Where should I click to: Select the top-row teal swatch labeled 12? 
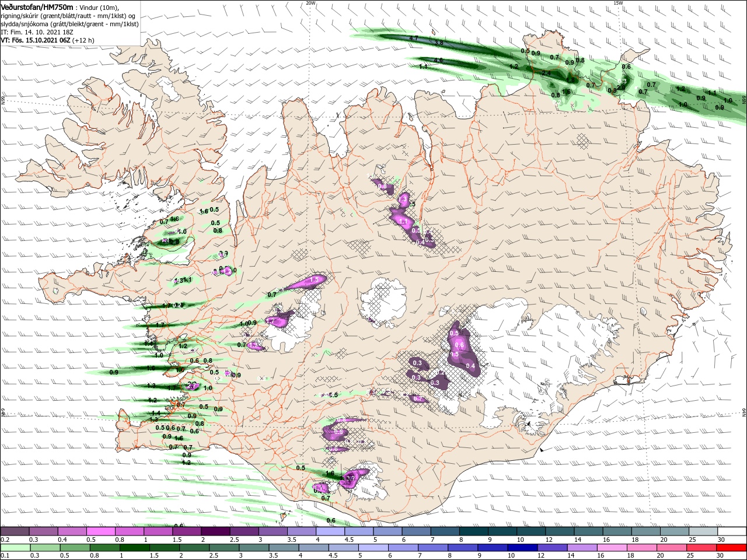(x=559, y=531)
